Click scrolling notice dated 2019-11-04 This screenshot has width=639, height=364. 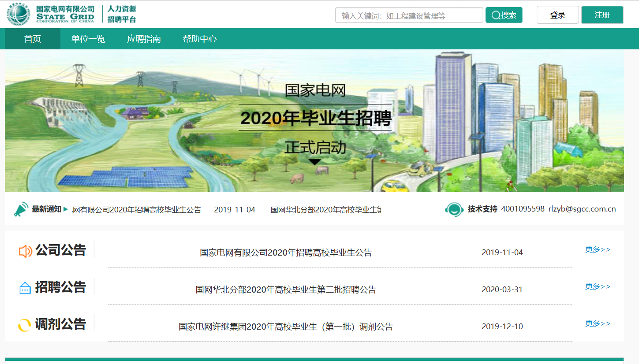(x=164, y=209)
